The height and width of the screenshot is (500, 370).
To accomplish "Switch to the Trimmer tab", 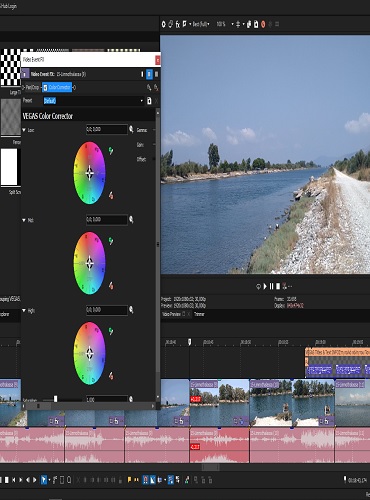I will [x=199, y=314].
